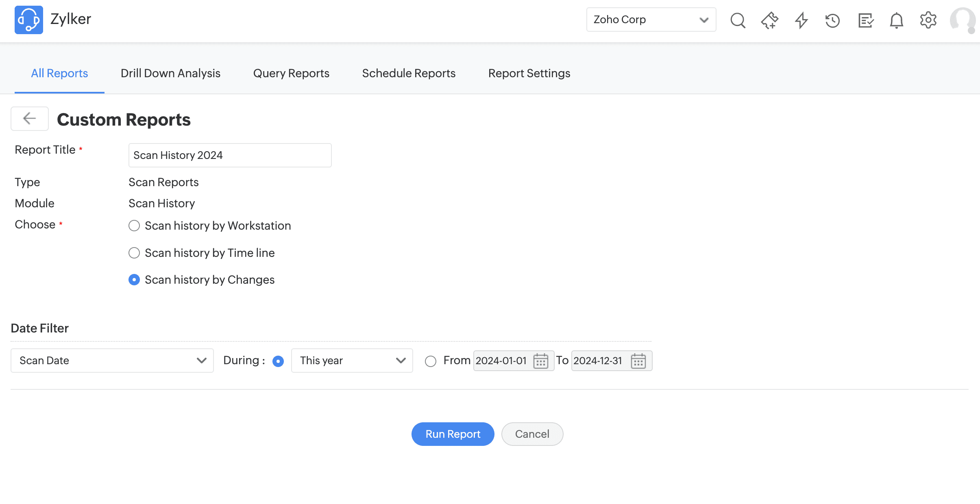Expand the This year dropdown
Viewport: 980px width, 504px height.
coord(352,361)
